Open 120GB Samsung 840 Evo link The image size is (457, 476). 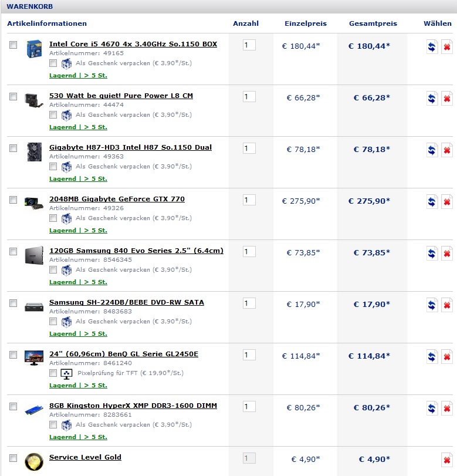(x=136, y=251)
